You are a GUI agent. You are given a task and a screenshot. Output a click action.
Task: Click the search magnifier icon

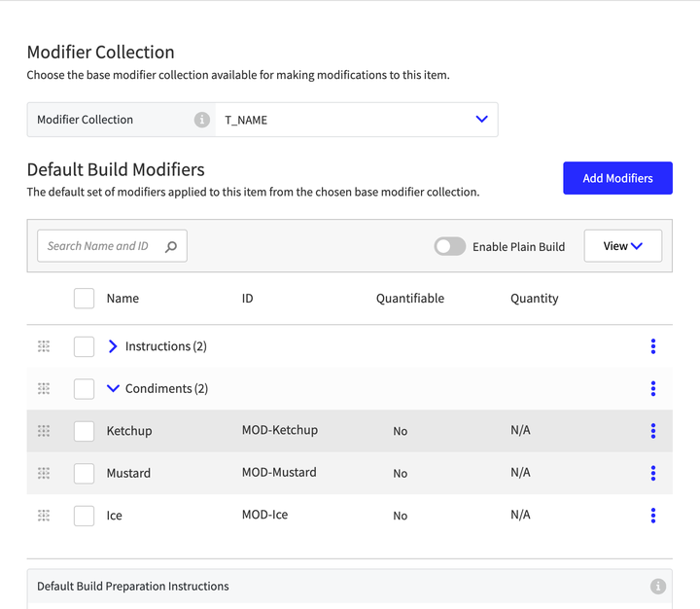[x=171, y=247]
